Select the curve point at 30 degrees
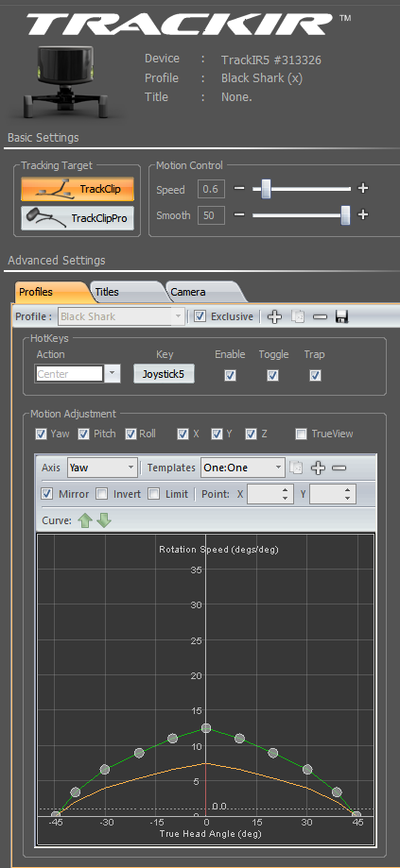Screen dimensions: 400x868 pos(307,770)
